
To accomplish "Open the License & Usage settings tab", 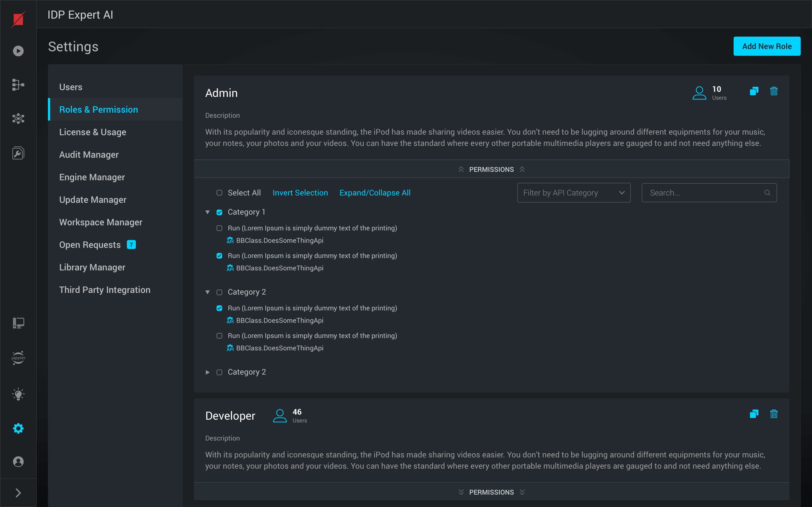I will click(x=92, y=132).
